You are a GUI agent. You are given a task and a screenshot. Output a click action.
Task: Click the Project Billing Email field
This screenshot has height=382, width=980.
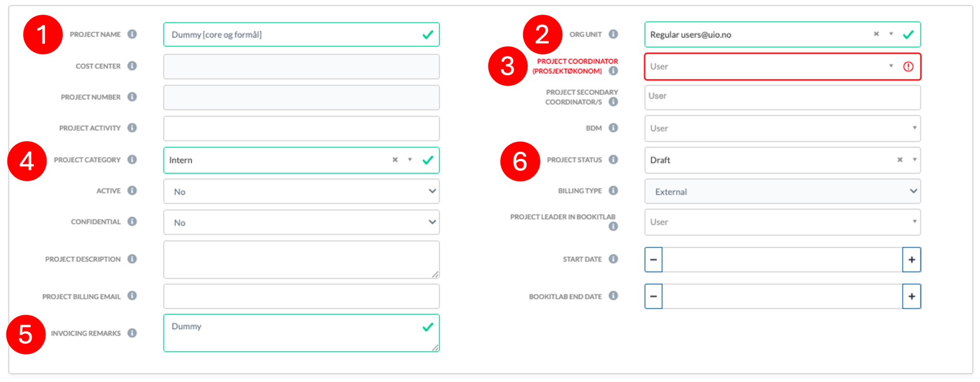(x=302, y=296)
